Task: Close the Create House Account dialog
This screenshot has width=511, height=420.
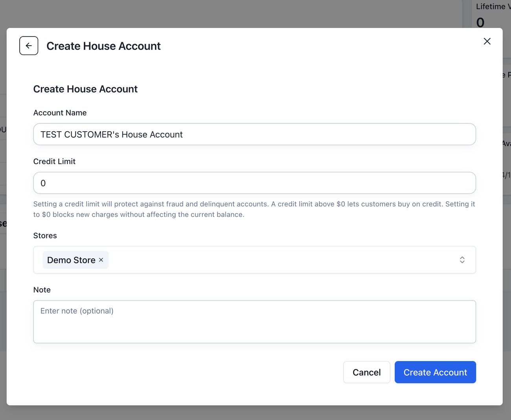Action: pyautogui.click(x=487, y=41)
